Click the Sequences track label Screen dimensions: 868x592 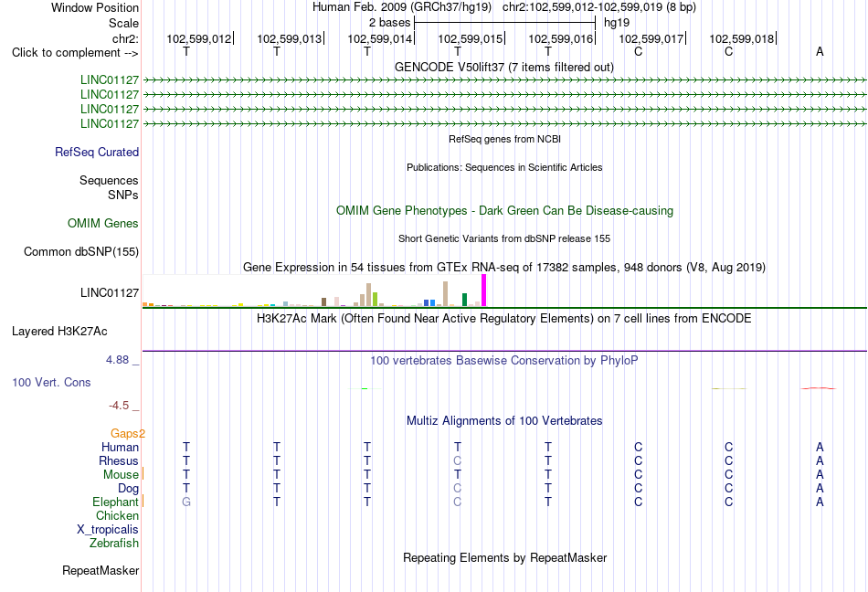click(109, 180)
